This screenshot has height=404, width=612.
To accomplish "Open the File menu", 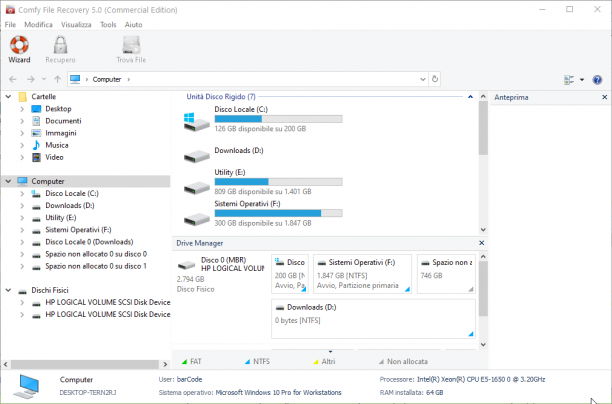I will 10,25.
